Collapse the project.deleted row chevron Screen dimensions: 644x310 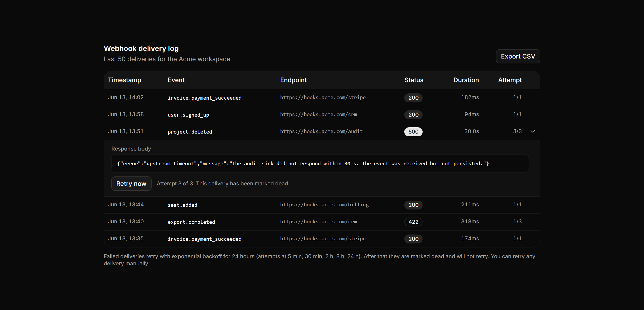pyautogui.click(x=532, y=131)
